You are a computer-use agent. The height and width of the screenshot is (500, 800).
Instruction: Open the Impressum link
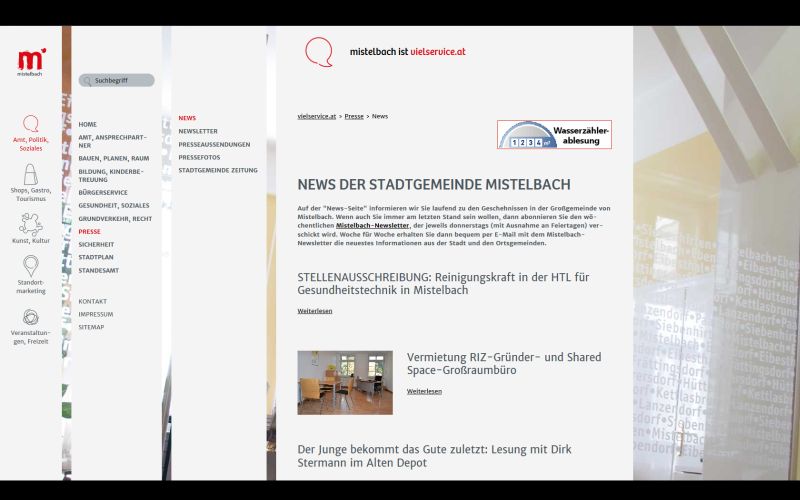tap(95, 314)
